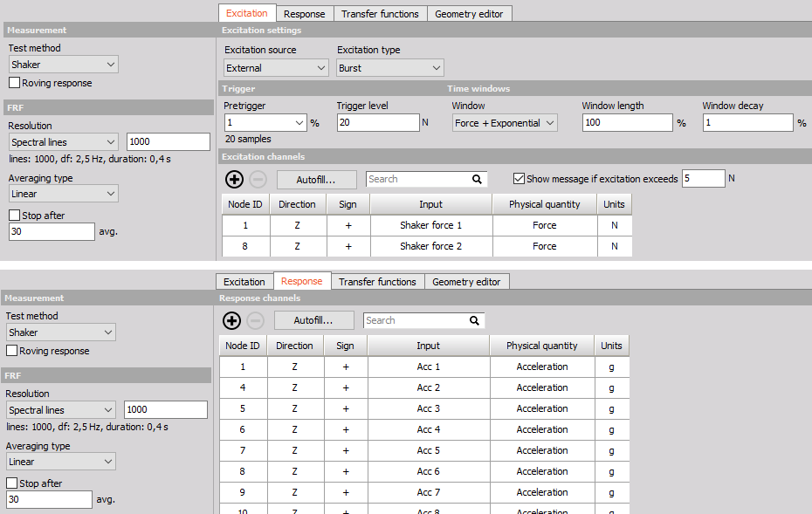Remove excitation channel with minus icon
Screen dimensions: 812x514
click(x=258, y=179)
